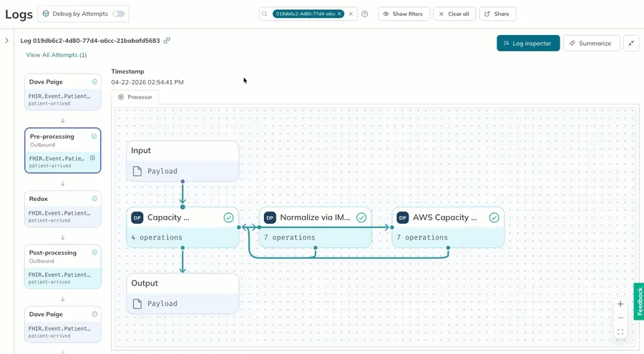The width and height of the screenshot is (644, 354).
Task: Click the timestamp 04-22-2026 02:54:41 PM
Action: 147,82
